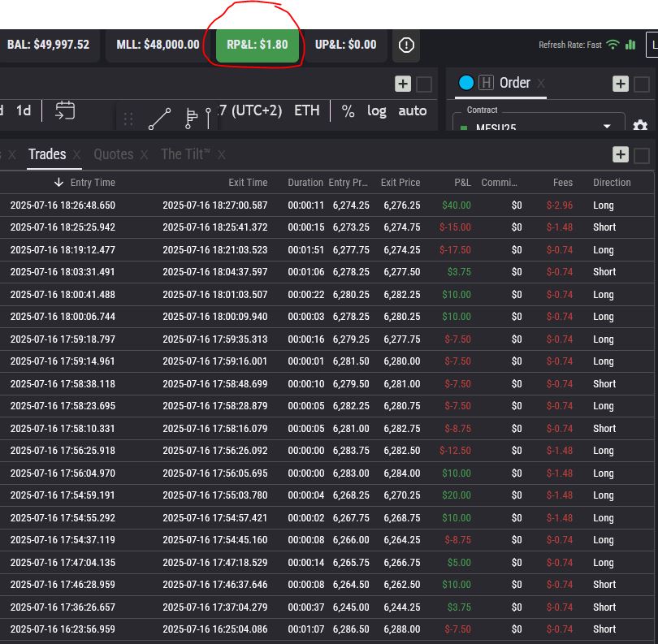Toggle log scale on chart

click(x=377, y=111)
